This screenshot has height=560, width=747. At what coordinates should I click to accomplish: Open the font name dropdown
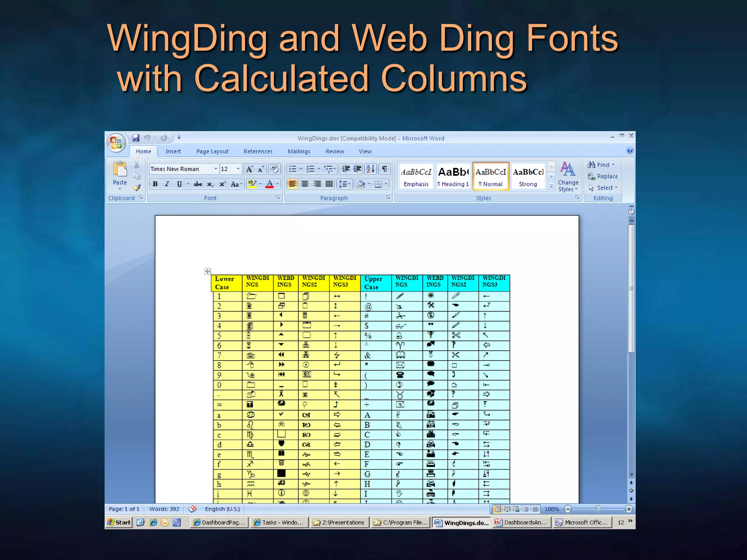216,169
